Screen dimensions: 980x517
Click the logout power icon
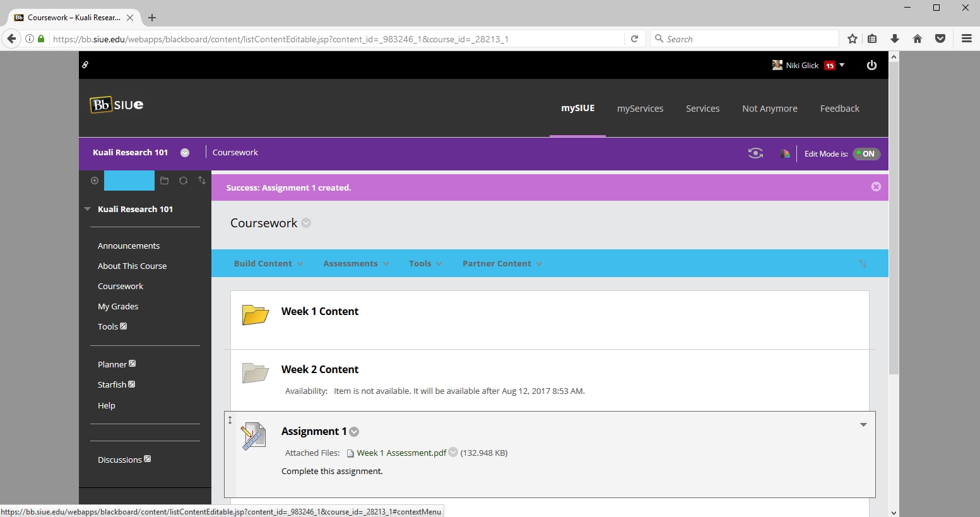[871, 65]
